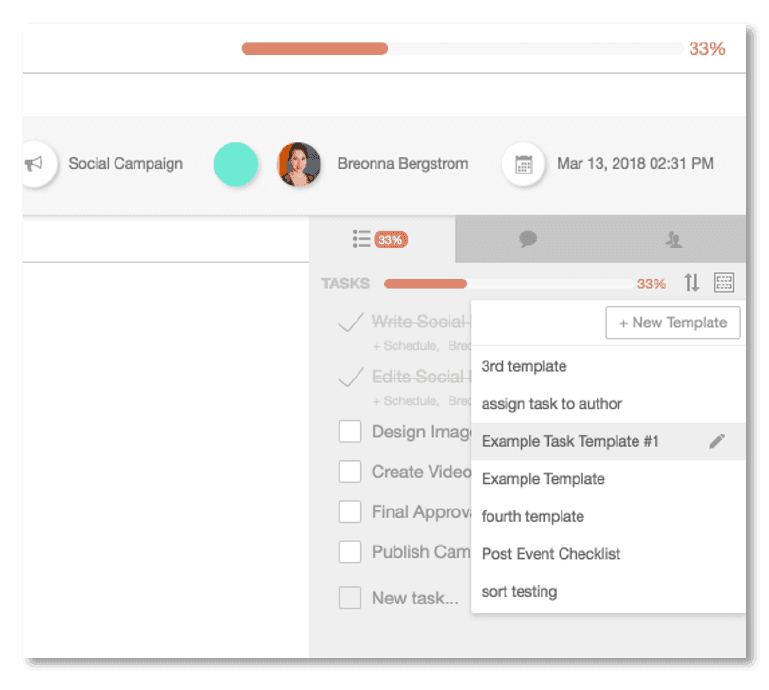This screenshot has height=690, width=769.
Task: Uncheck the completed Write Social task
Action: pyautogui.click(x=349, y=322)
